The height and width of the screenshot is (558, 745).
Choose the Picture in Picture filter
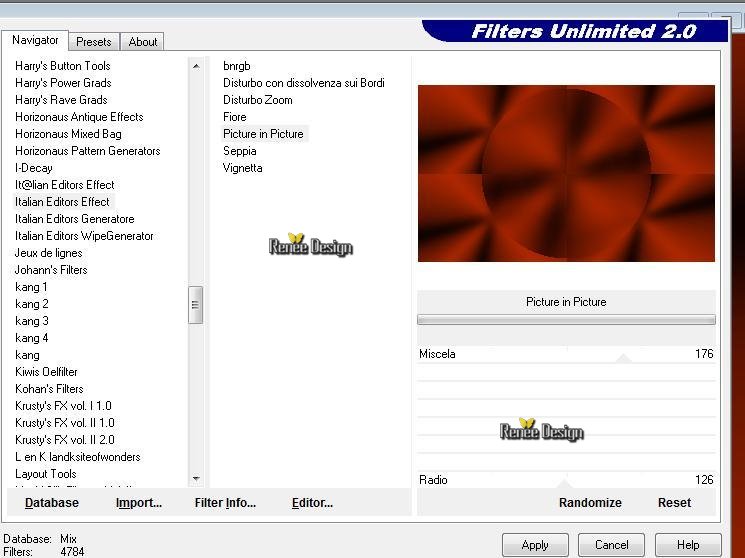coord(263,134)
